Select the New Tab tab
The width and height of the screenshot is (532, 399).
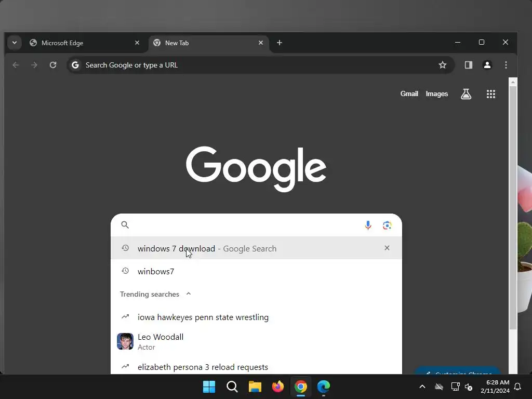(x=209, y=43)
